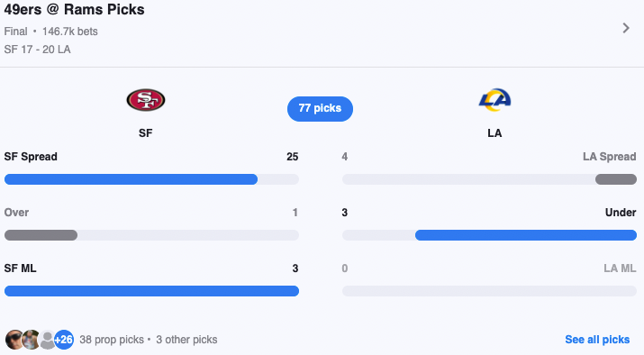Select the SF ML full bar
Image resolution: width=644 pixels, height=355 pixels.
coord(151,291)
